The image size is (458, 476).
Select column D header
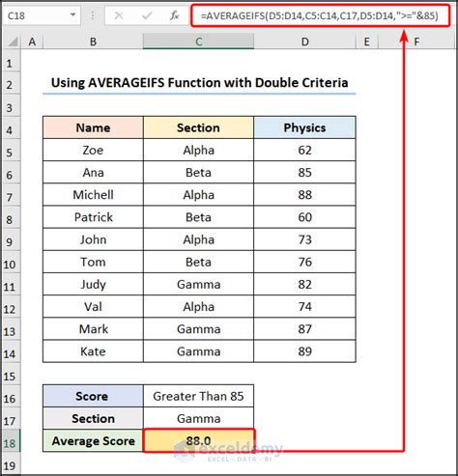point(304,42)
